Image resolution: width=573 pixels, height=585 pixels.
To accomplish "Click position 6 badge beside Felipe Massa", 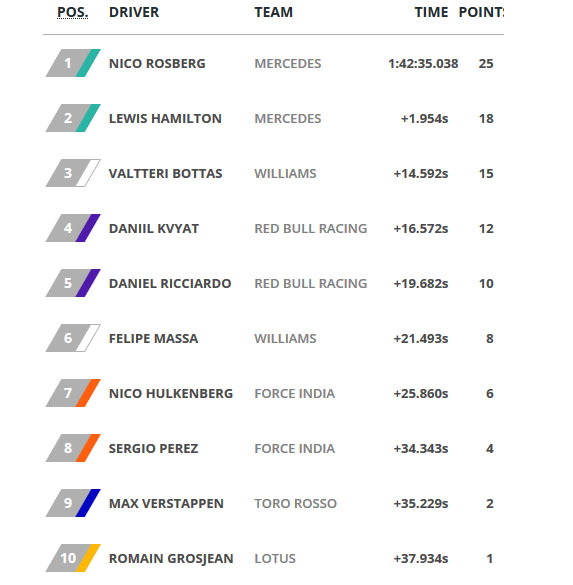I will (x=73, y=338).
